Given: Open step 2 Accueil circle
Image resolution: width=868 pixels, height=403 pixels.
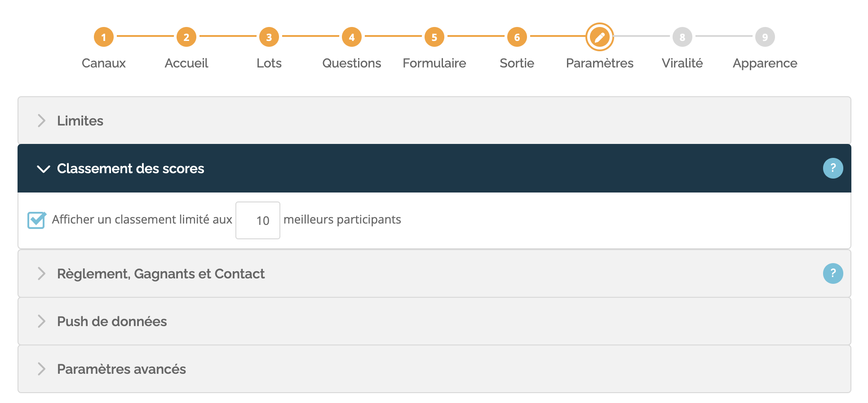Looking at the screenshot, I should [186, 37].
